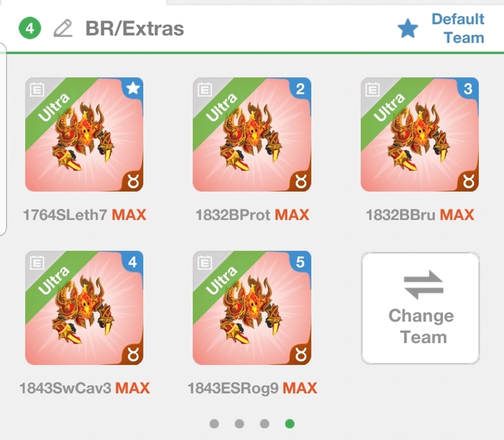Select the 1832BBru slot 3 monster
Screen dimensions: 504x440
pyautogui.click(x=420, y=134)
